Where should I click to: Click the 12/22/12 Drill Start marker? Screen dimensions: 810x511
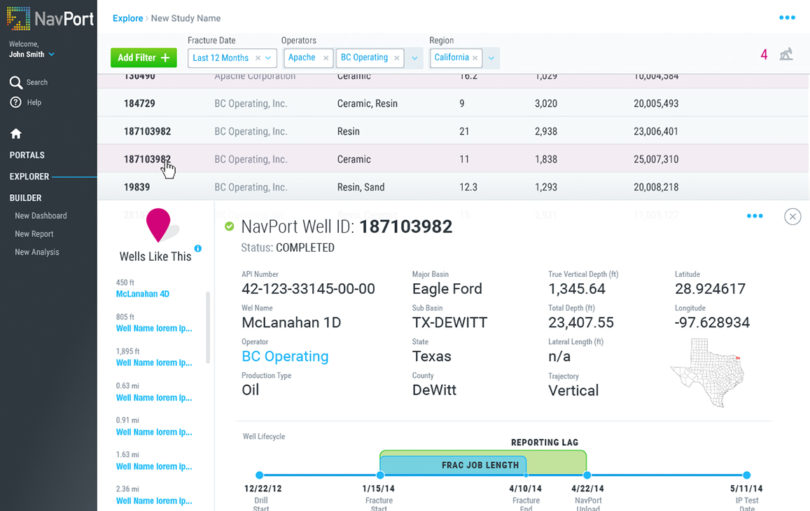coord(259,475)
